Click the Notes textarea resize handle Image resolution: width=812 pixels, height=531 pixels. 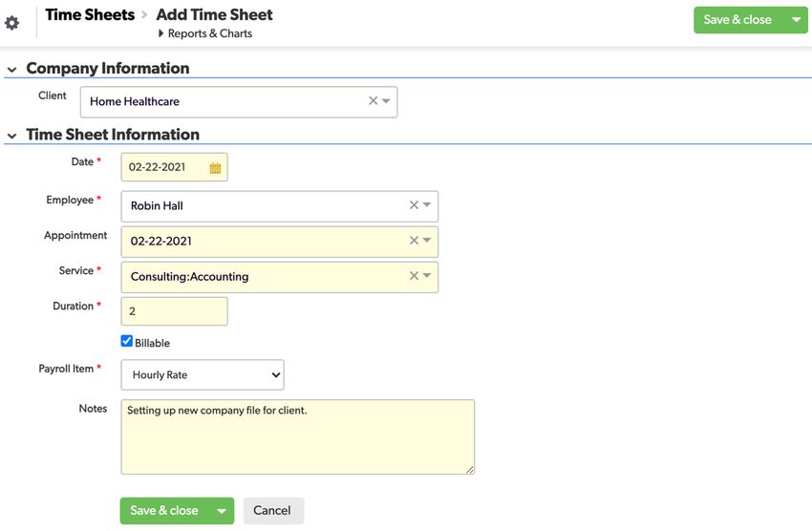click(x=469, y=470)
